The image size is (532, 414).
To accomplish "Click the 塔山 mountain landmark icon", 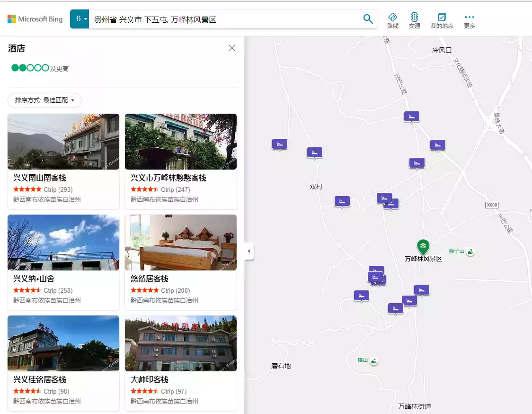I will 374,361.
